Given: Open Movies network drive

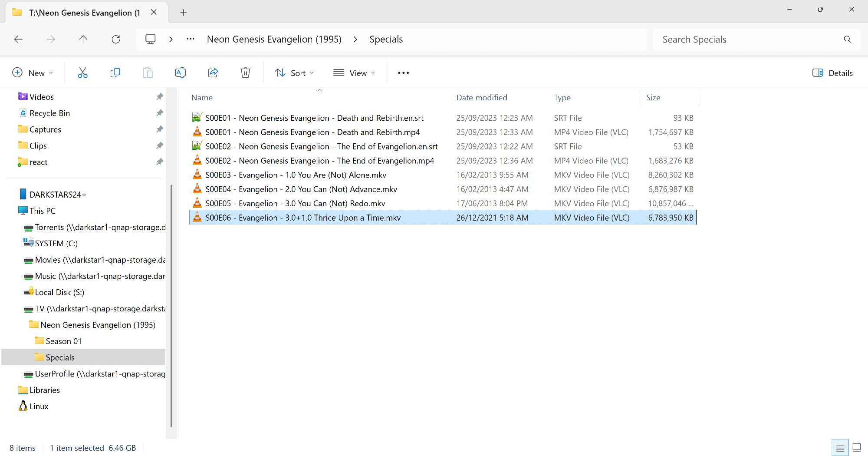Looking at the screenshot, I should (100, 260).
